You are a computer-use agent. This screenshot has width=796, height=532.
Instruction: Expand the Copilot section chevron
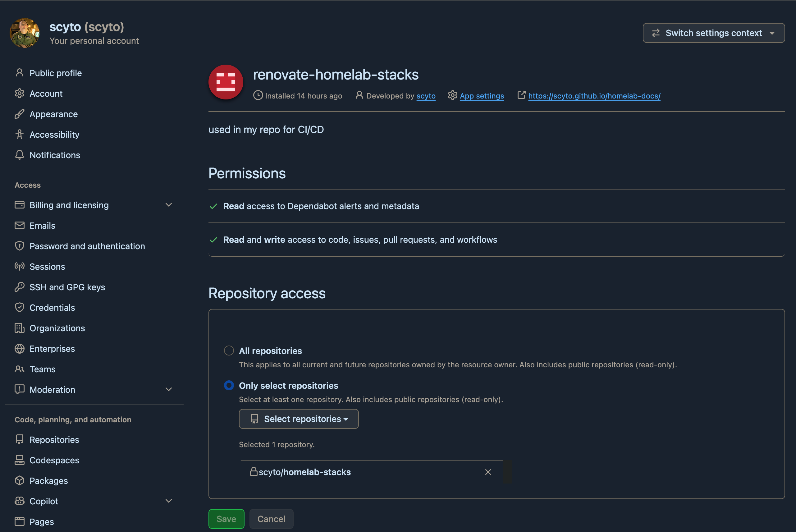click(x=169, y=501)
